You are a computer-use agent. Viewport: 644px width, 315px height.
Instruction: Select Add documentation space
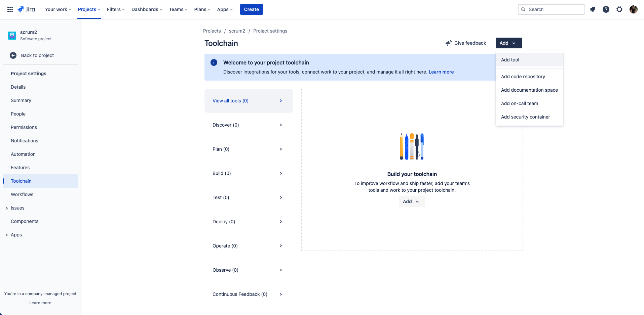[529, 90]
